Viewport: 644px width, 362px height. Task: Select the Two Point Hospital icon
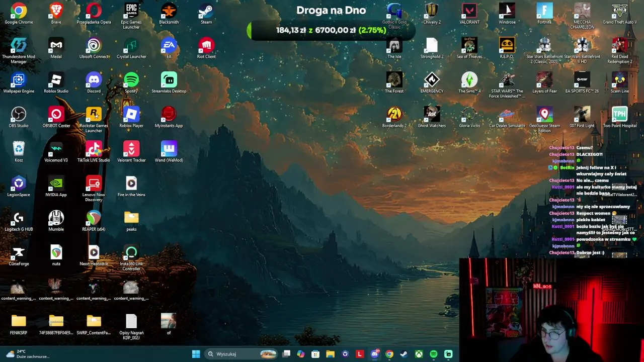tap(620, 117)
